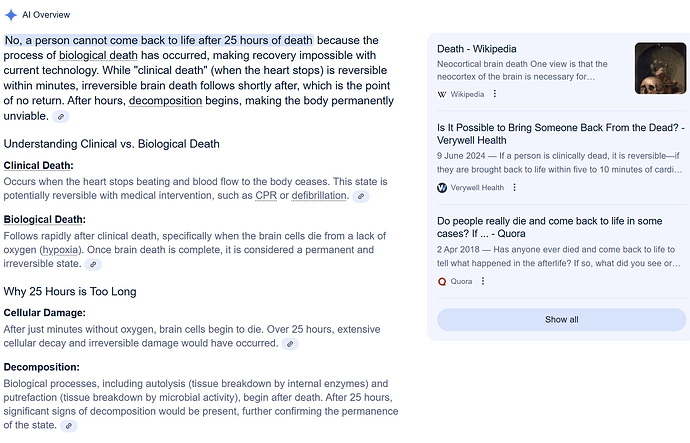Open three-dot menu beside Verywell Health
Image resolution: width=690 pixels, height=443 pixels.
[515, 188]
